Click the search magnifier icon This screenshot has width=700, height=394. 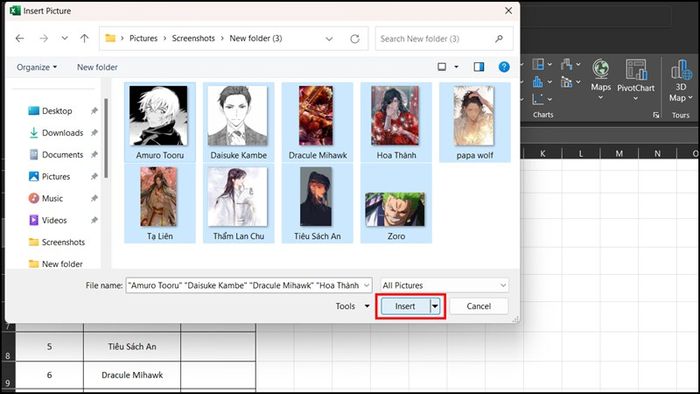click(x=499, y=39)
